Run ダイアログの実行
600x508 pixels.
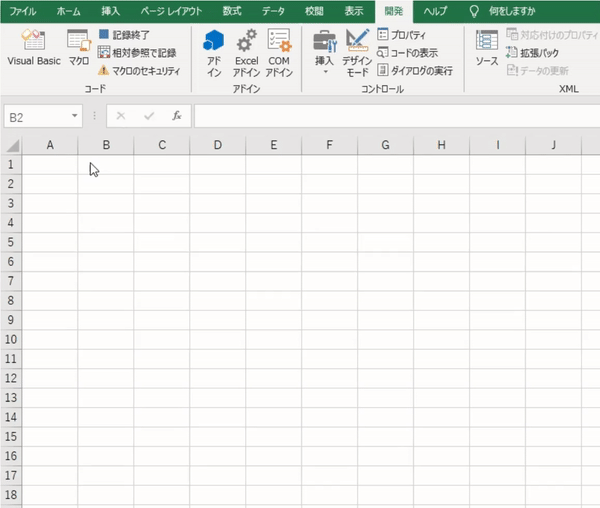coord(415,70)
